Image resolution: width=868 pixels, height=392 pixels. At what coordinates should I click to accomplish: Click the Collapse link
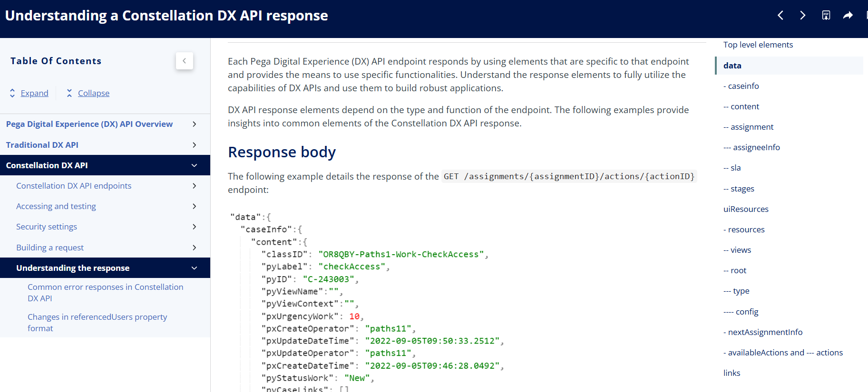pos(94,93)
